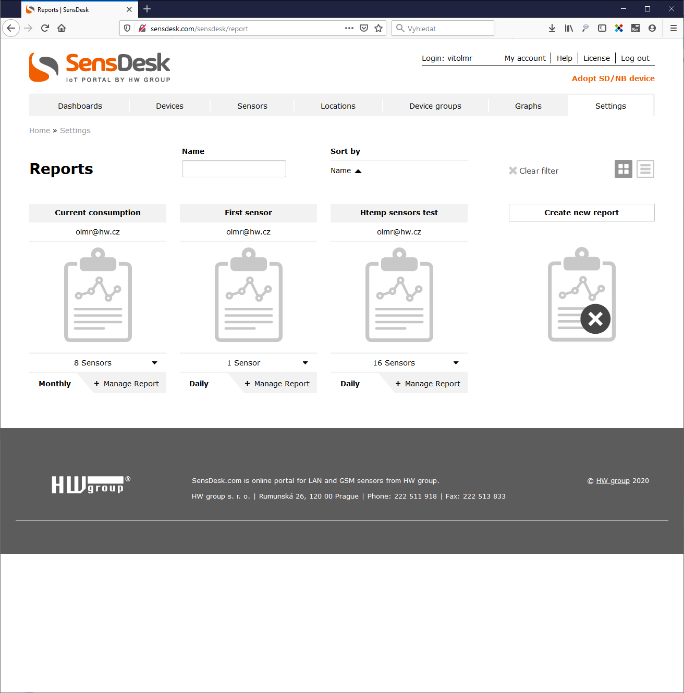Reload the page
This screenshot has width=684, height=693.
pyautogui.click(x=45, y=28)
